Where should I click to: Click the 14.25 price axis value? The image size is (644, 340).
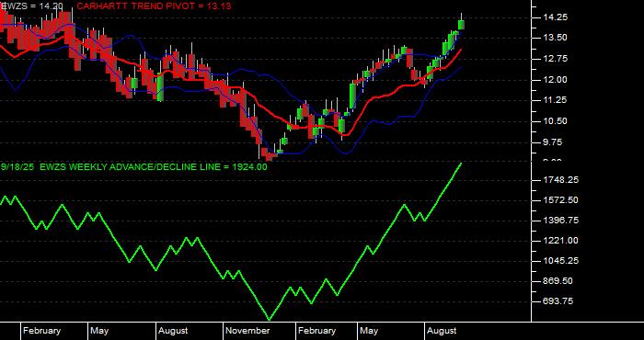point(556,17)
